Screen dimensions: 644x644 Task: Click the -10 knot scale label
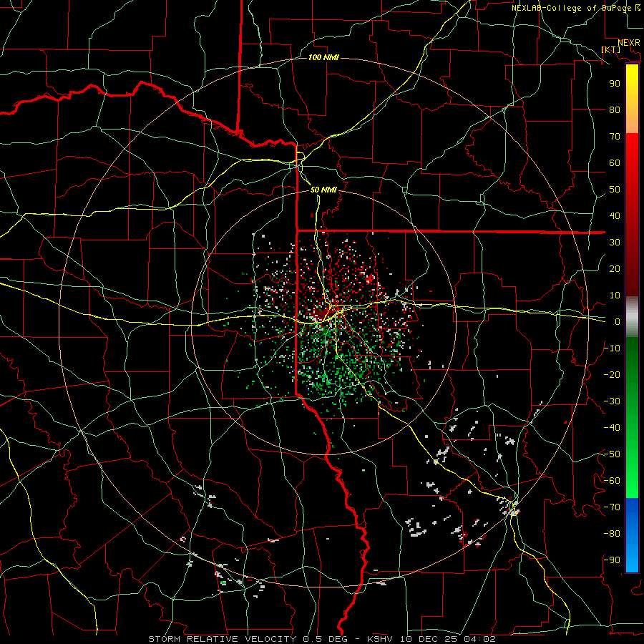click(x=612, y=348)
